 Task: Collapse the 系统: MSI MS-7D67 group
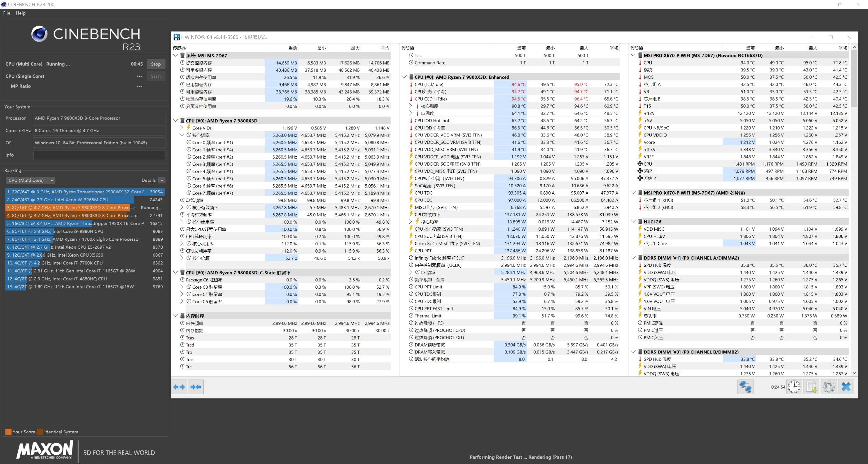(176, 56)
